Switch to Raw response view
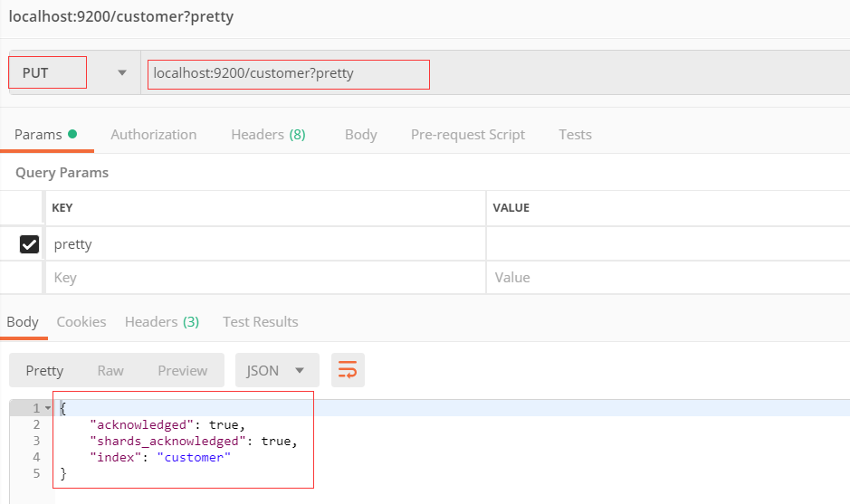Image resolution: width=850 pixels, height=504 pixels. tap(110, 371)
